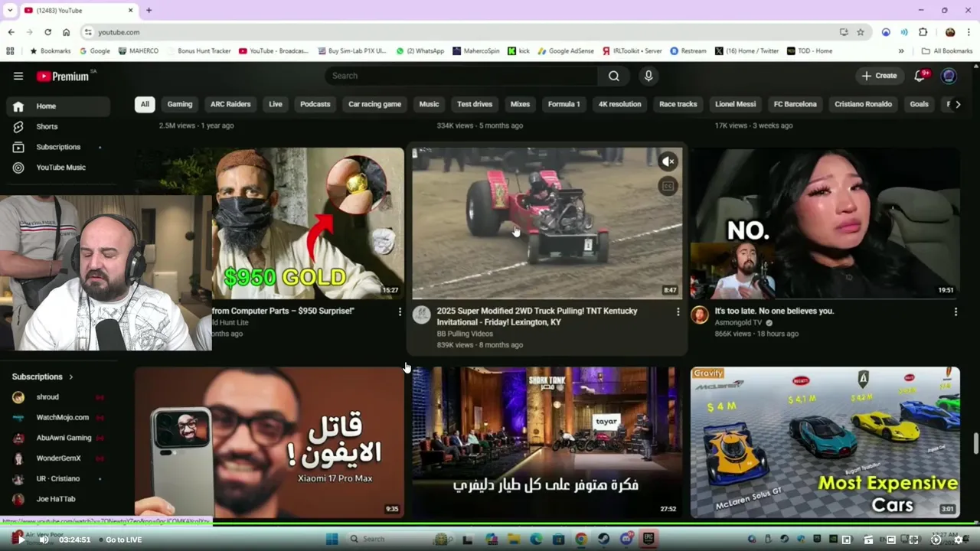Start voice search with the microphone icon
Image resolution: width=980 pixels, height=551 pixels.
(648, 76)
